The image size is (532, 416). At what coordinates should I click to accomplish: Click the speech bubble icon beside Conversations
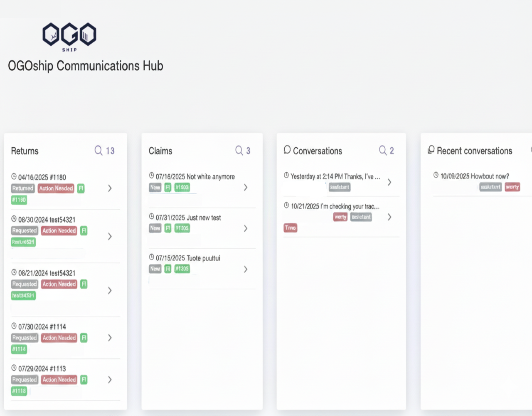pyautogui.click(x=287, y=150)
